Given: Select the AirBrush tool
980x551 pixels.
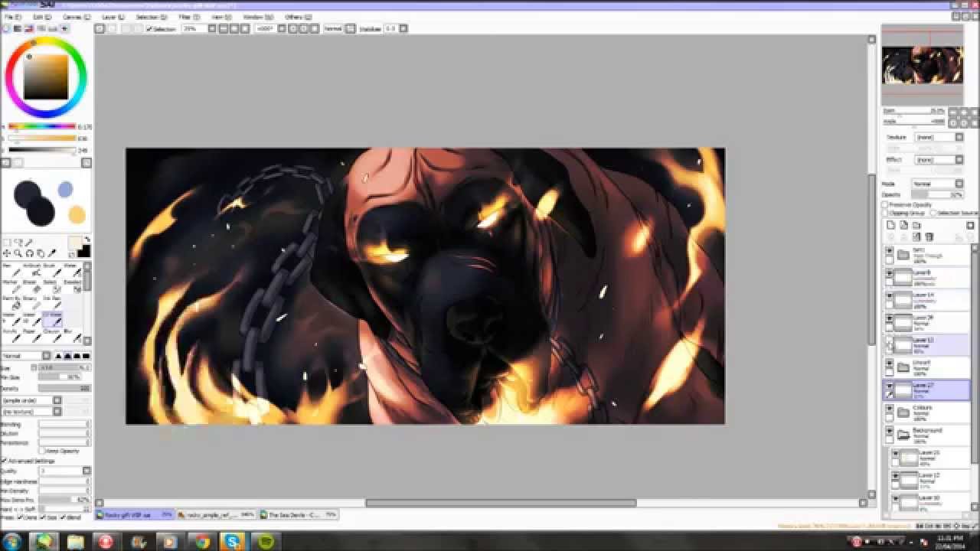Looking at the screenshot, I should 32,271.
